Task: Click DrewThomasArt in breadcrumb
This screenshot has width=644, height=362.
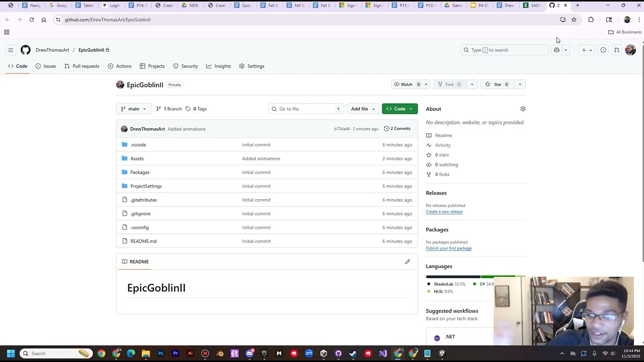Action: [x=52, y=50]
